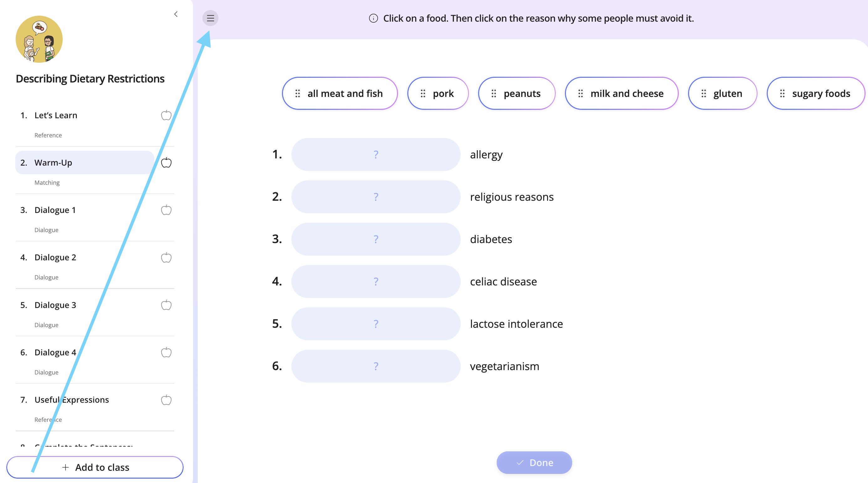
Task: Click the hamburger menu icon
Action: tap(210, 18)
